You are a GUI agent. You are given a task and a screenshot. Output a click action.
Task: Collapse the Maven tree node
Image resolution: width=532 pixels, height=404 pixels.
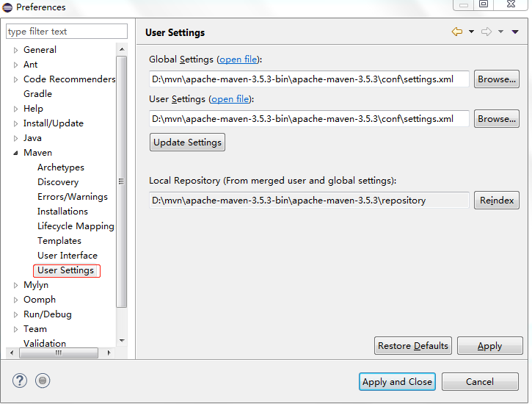click(15, 153)
